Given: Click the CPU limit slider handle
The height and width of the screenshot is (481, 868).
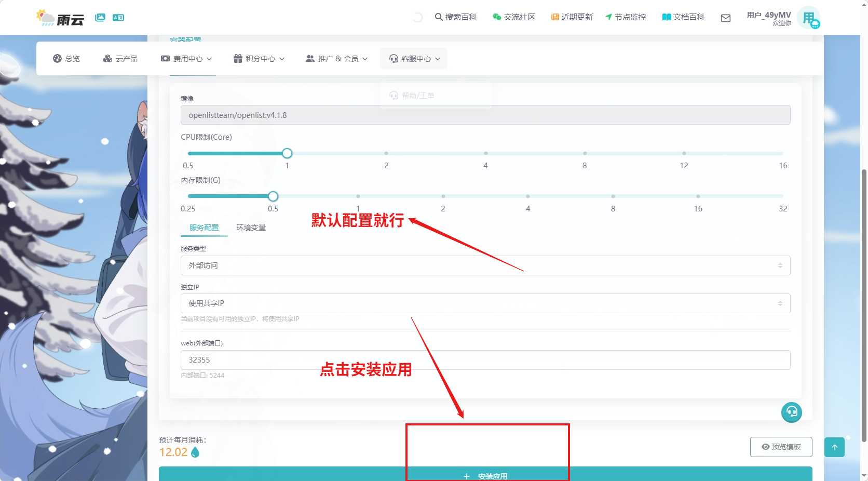Looking at the screenshot, I should tap(287, 153).
